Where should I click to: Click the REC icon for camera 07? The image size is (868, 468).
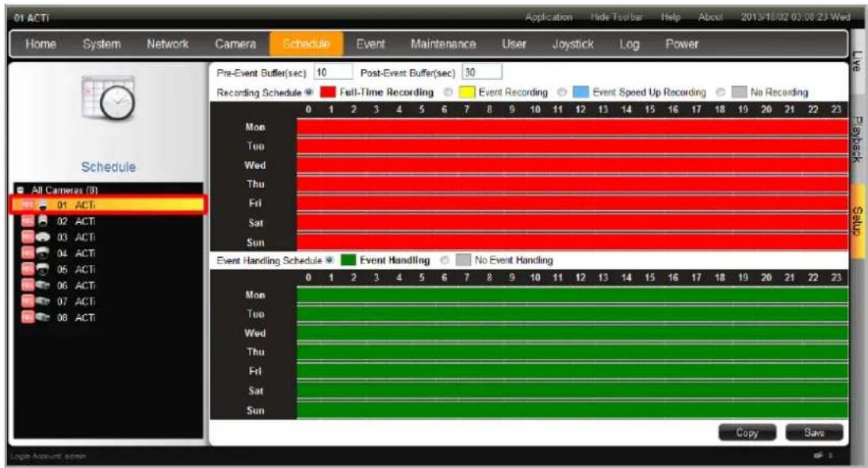coord(27,301)
